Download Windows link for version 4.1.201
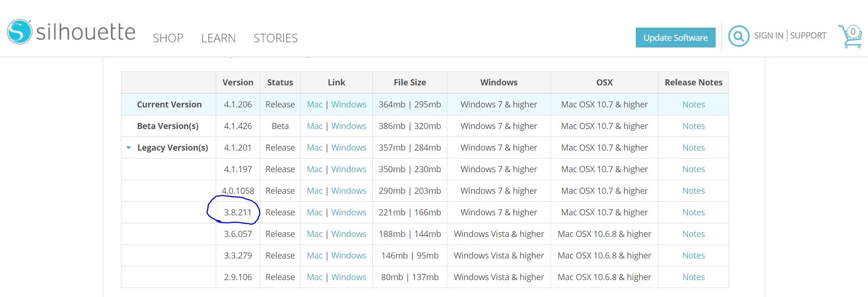Viewport: 868px width, 297px height. 349,148
